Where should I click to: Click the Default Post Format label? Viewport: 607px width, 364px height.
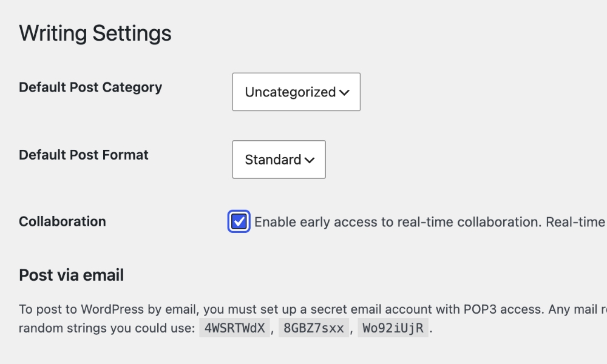(x=83, y=155)
